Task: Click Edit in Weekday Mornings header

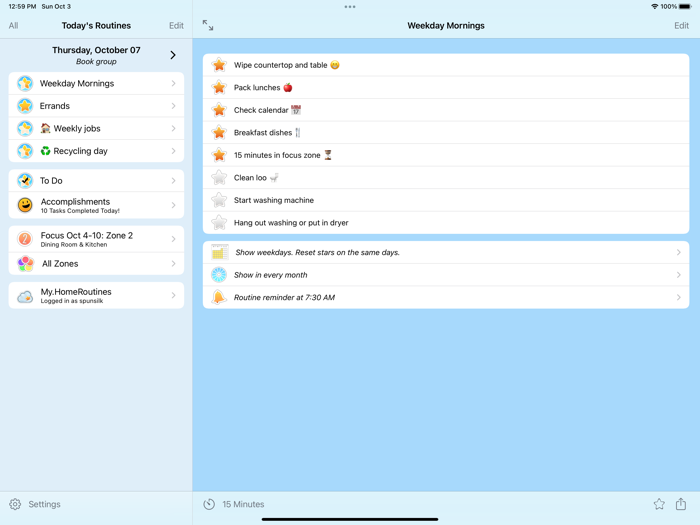Action: coord(681,25)
